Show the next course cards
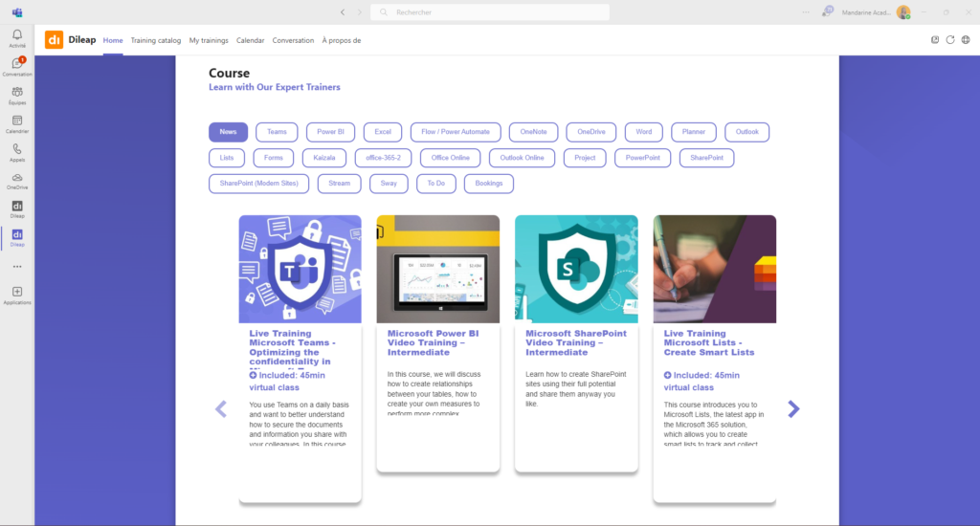 point(793,409)
